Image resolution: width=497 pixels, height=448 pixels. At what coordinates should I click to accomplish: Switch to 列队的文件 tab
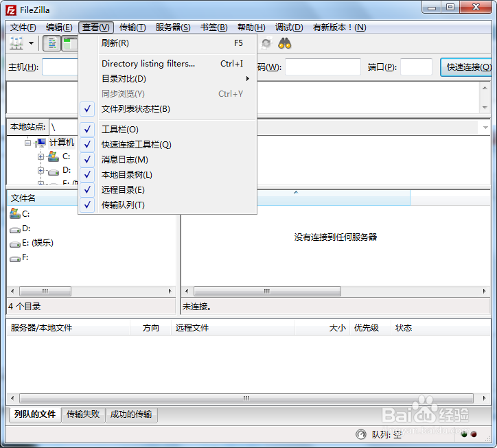pos(35,414)
